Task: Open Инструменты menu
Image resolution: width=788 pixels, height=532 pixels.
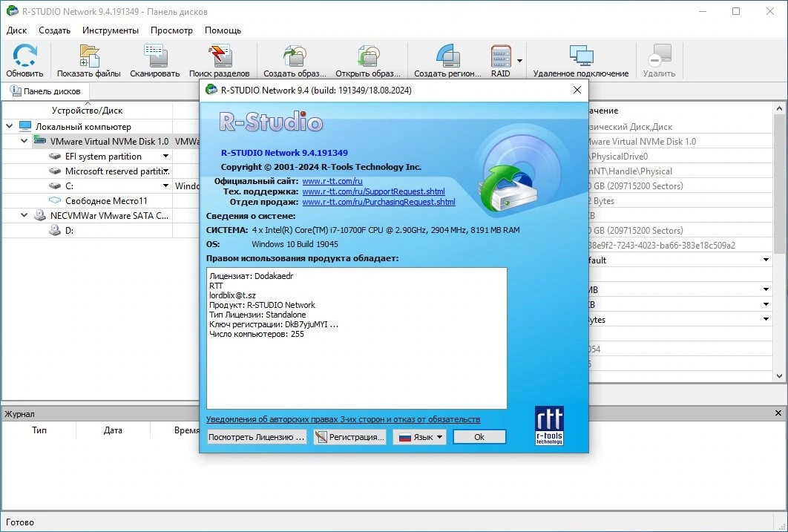Action: [111, 30]
